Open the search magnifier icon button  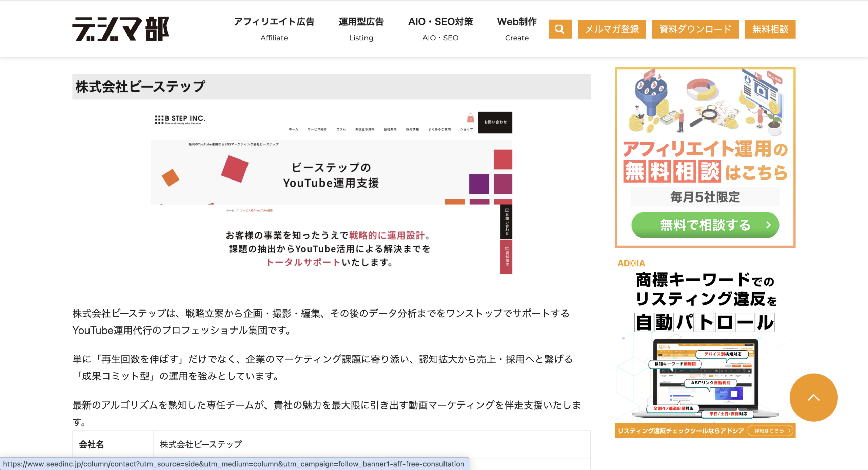[560, 29]
